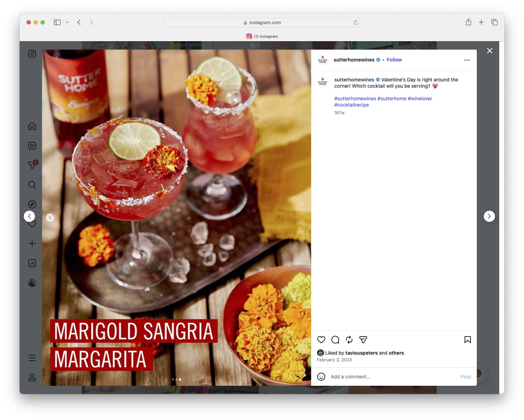Open the More menu via the hamburger icon
Viewport: 524px width, 420px height.
32,358
